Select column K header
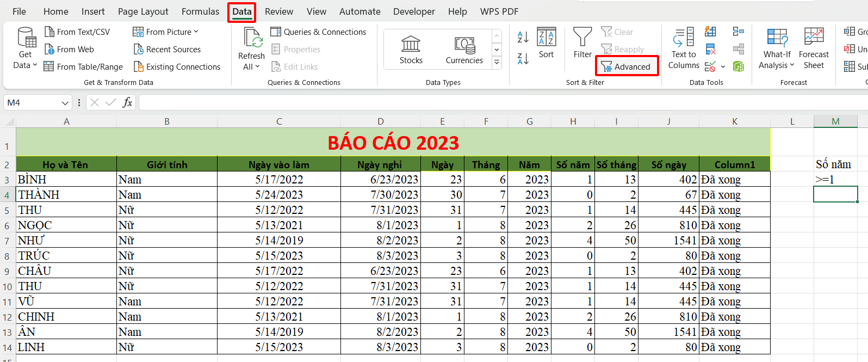Viewport: 868px width, 362px height. click(735, 121)
